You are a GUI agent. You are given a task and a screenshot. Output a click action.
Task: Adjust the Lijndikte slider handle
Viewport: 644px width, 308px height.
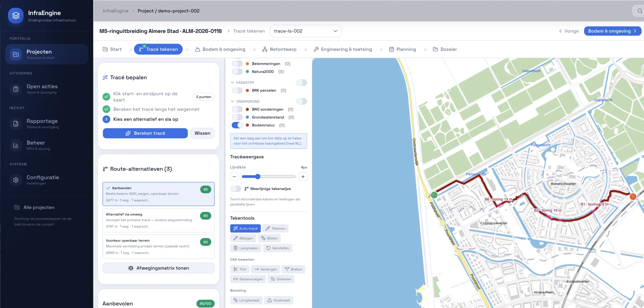(258, 177)
